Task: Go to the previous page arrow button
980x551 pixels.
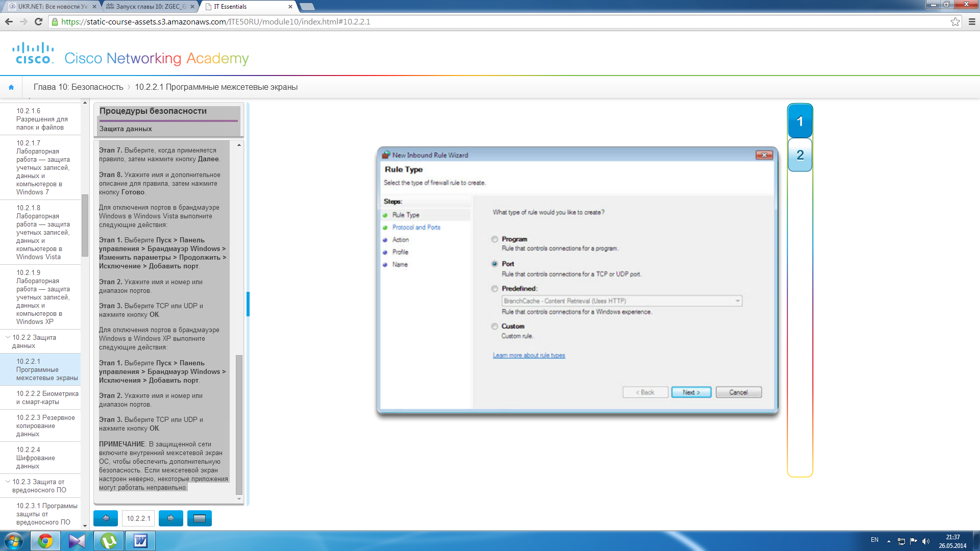Action: point(106,518)
